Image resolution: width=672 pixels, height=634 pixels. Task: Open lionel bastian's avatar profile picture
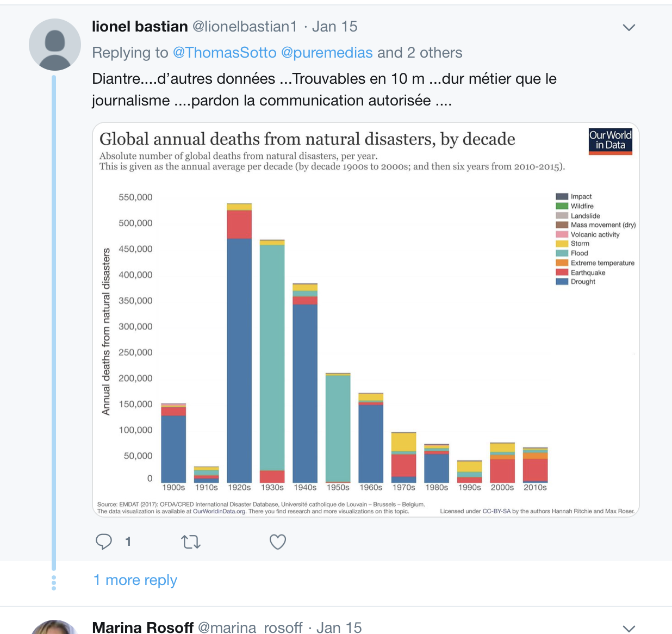pos(55,45)
